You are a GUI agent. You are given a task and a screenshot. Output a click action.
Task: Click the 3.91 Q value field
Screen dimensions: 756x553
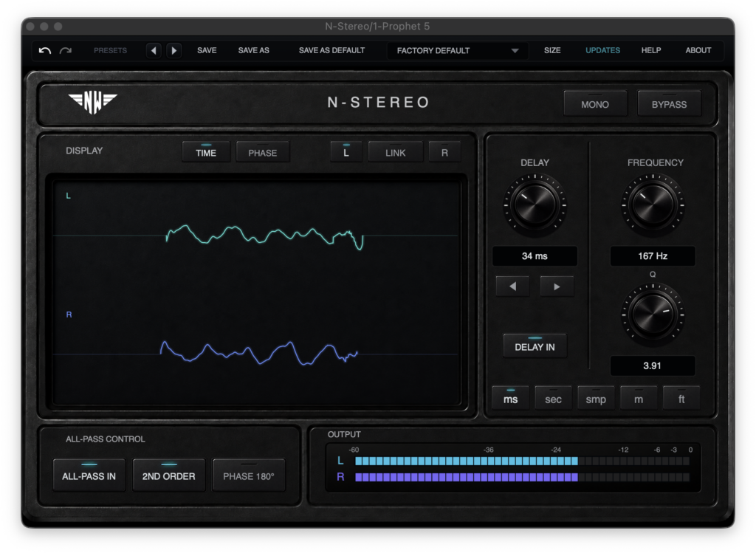coord(653,366)
